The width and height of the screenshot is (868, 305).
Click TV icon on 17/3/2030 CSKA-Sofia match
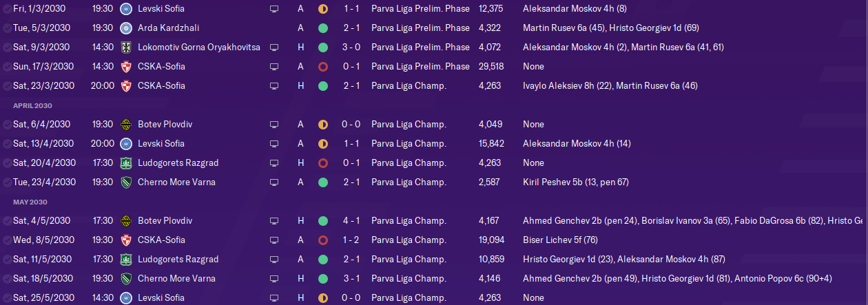pos(274,67)
